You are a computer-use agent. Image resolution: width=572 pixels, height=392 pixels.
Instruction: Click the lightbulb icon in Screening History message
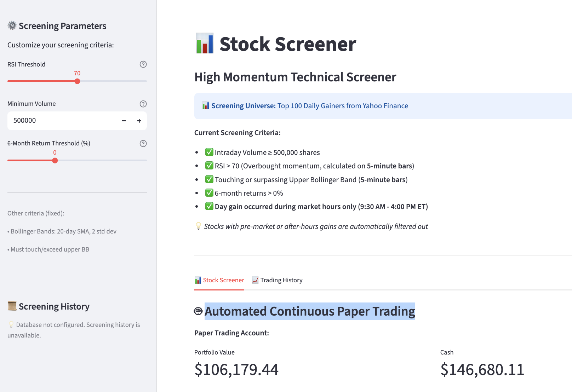12,324
